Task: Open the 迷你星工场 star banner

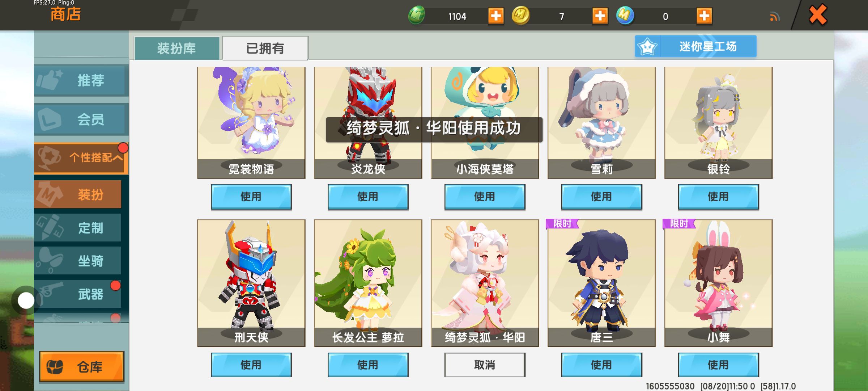Action: coord(695,46)
